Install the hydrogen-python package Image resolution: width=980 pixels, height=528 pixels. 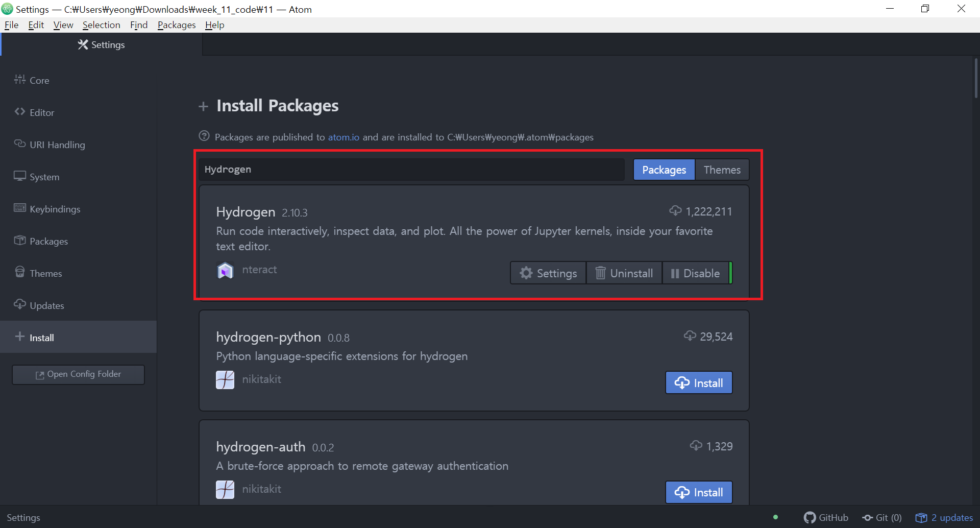point(699,382)
